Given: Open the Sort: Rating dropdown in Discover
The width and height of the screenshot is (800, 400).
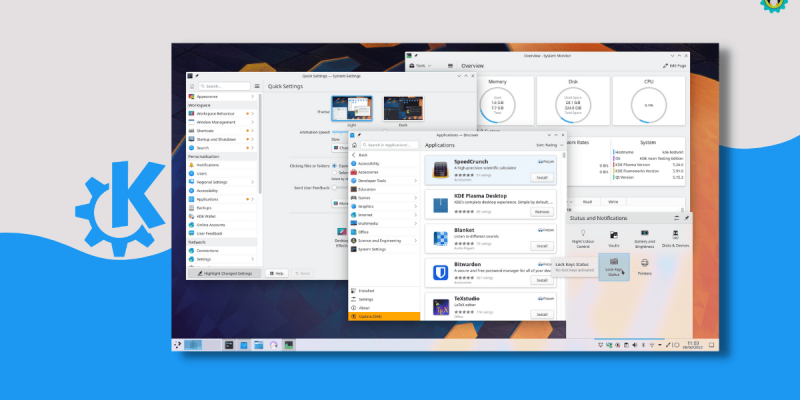Looking at the screenshot, I should point(550,145).
